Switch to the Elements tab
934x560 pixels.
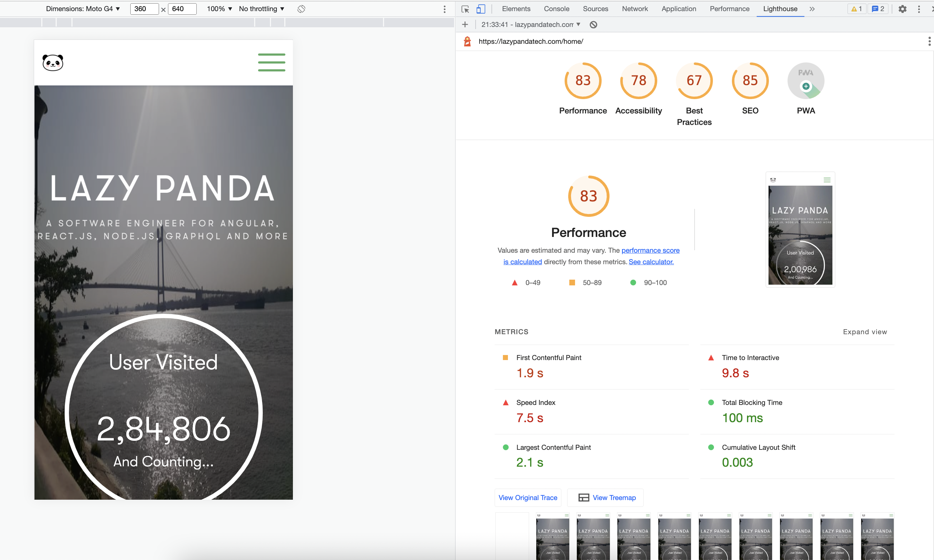(x=516, y=9)
